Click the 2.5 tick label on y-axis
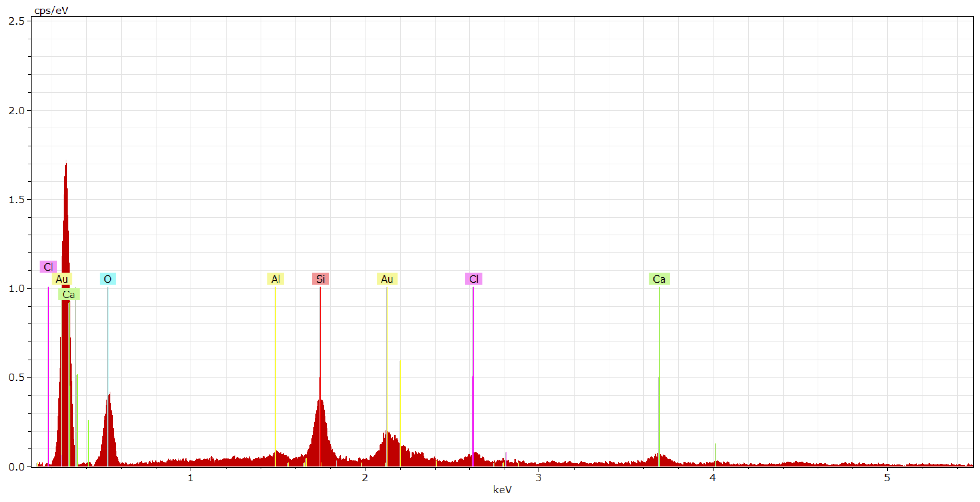980x502 pixels. point(16,21)
